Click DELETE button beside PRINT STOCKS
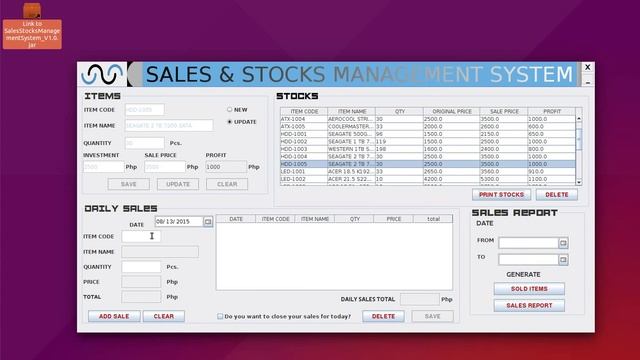The image size is (640, 360). pos(557,195)
